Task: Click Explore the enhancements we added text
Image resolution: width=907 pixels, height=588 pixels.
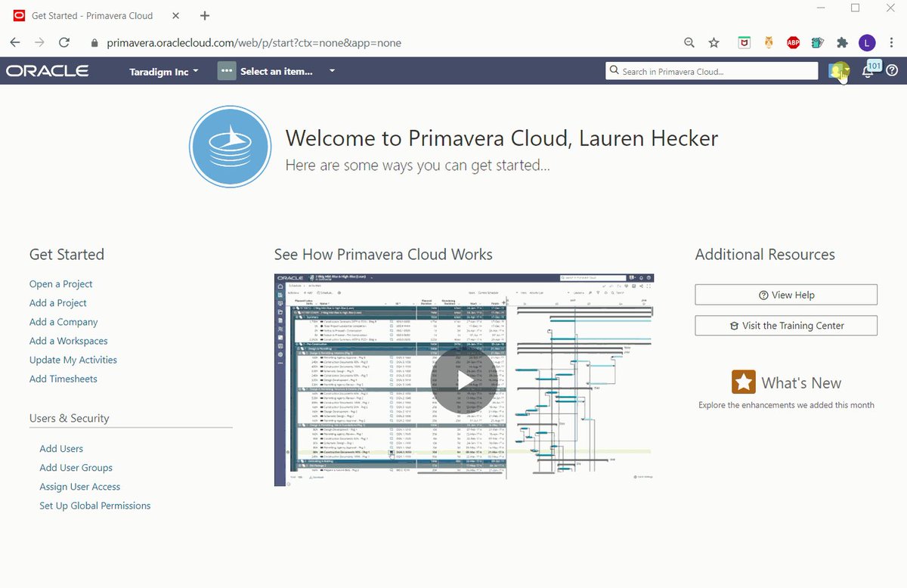Action: [786, 405]
